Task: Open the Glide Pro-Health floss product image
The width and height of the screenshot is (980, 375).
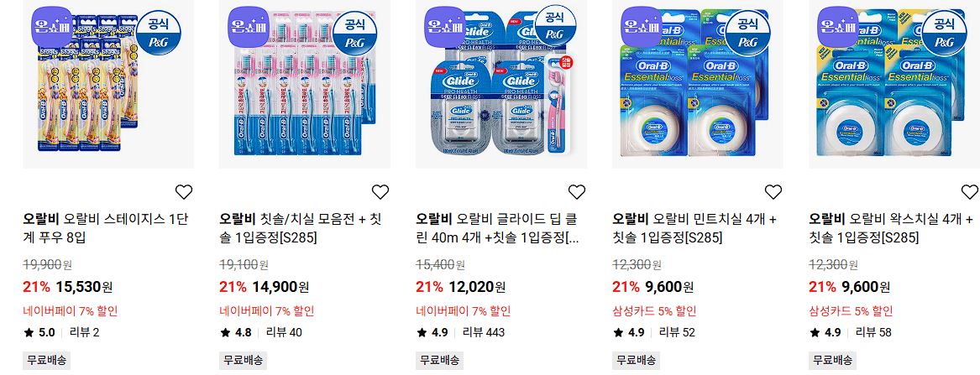Action: click(501, 84)
